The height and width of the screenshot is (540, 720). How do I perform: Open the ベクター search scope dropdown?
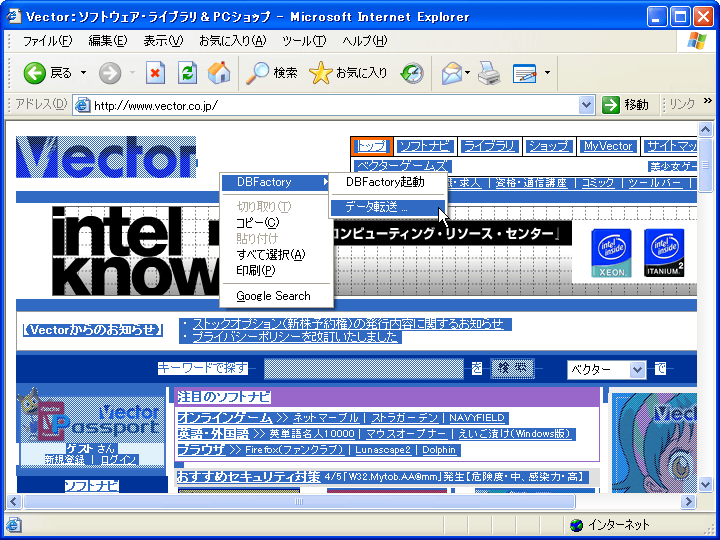coord(607,369)
